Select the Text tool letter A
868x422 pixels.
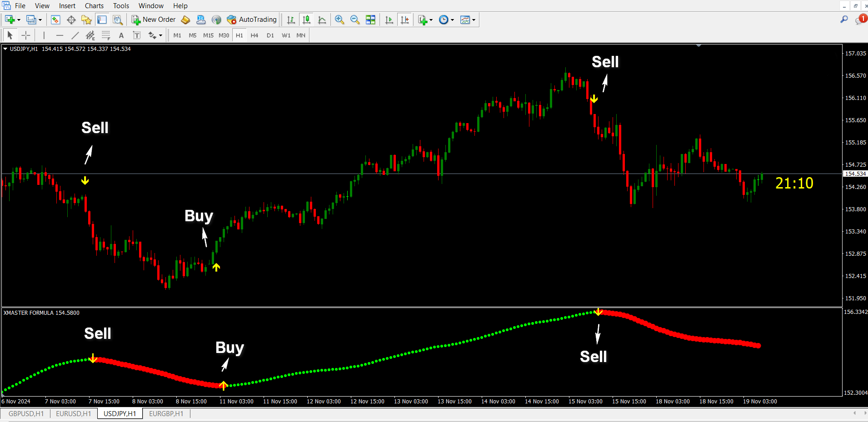pos(121,35)
